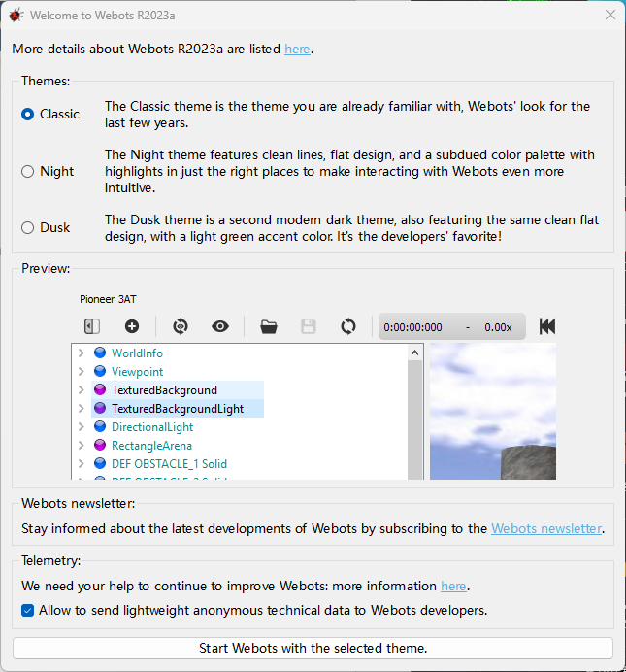This screenshot has height=672, width=626.
Task: Select the RectangleArena tree row text
Action: tap(151, 446)
